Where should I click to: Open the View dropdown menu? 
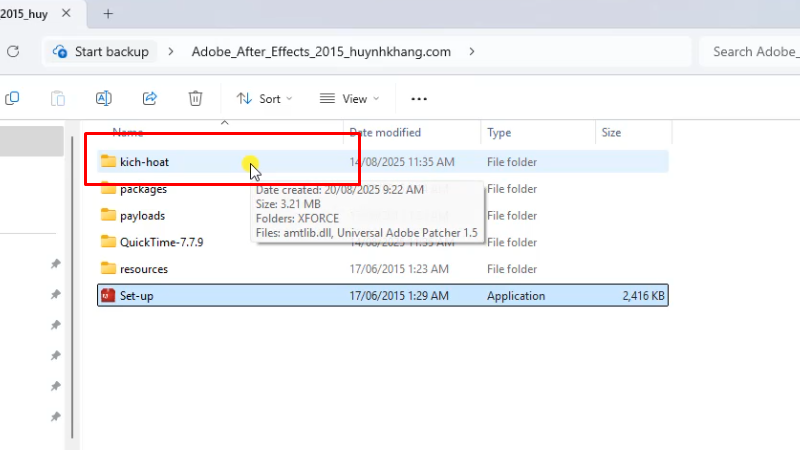click(x=349, y=98)
